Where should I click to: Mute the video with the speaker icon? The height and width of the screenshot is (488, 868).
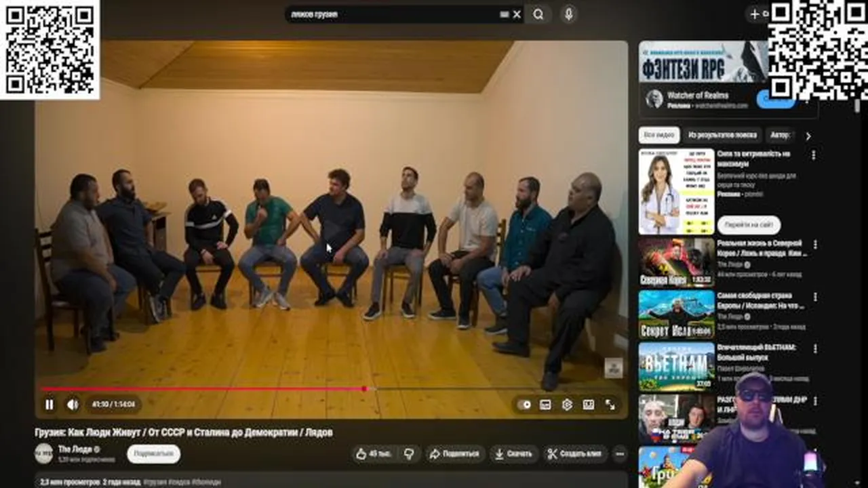[73, 405]
